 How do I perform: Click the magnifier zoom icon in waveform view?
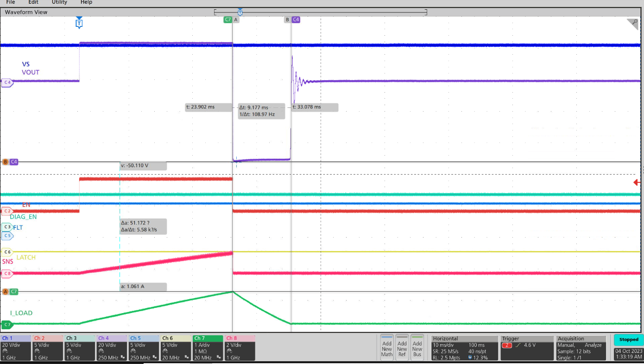[632, 23]
